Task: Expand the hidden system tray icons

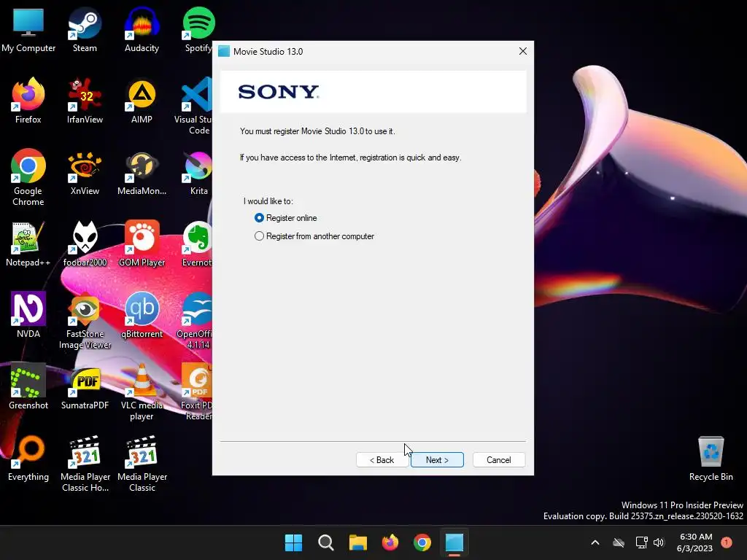Action: [595, 542]
